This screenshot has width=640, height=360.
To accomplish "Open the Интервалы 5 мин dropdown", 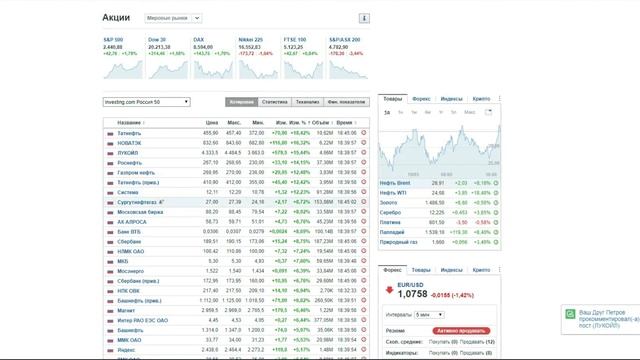I will (x=429, y=315).
